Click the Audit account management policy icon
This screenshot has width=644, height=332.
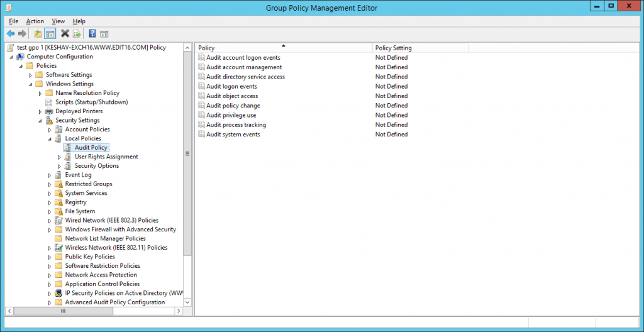201,67
